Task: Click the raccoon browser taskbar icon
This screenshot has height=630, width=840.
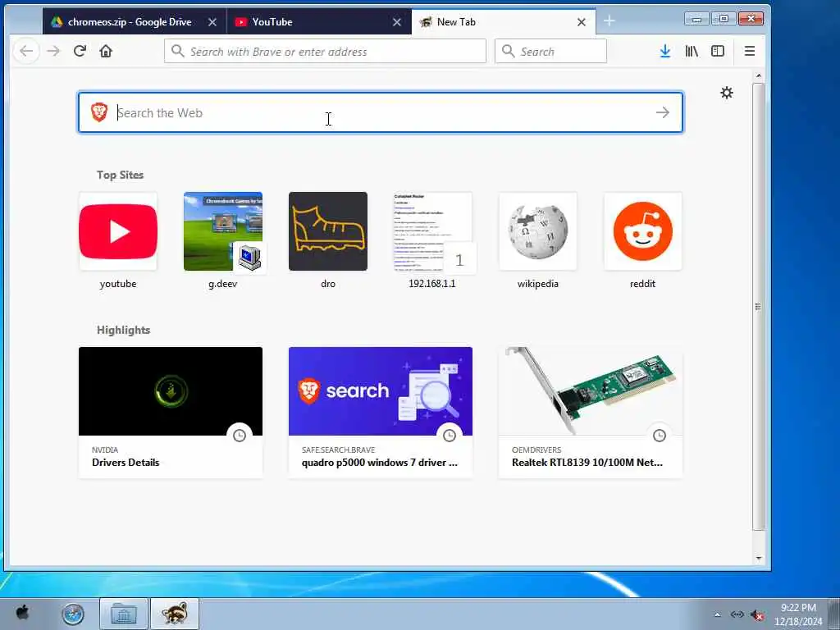Action: (x=175, y=614)
